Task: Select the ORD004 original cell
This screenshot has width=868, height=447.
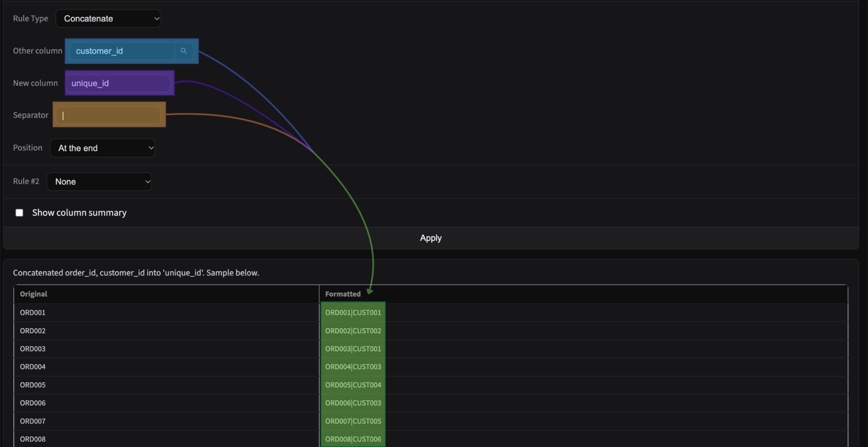Action: point(166,367)
